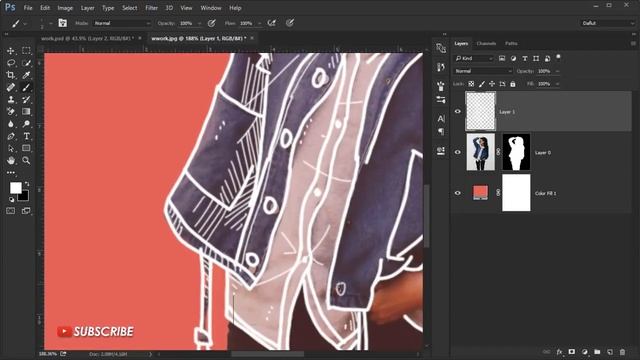Screen dimensions: 640x360
Task: Select the Rectangular Marquee tool
Action: point(26,51)
